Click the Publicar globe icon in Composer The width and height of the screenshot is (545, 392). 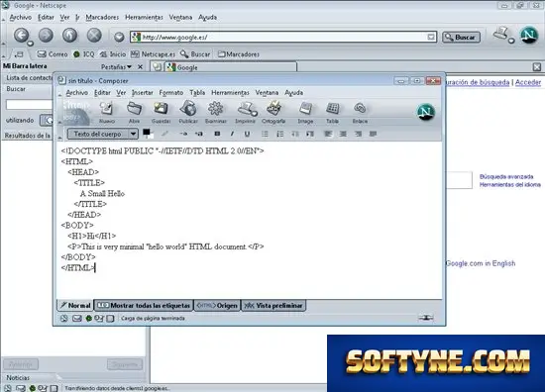188,112
